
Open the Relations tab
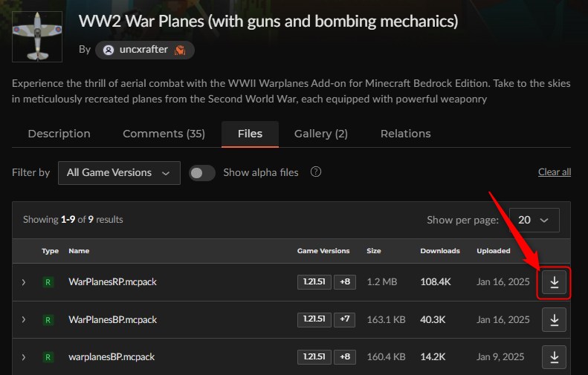[406, 134]
